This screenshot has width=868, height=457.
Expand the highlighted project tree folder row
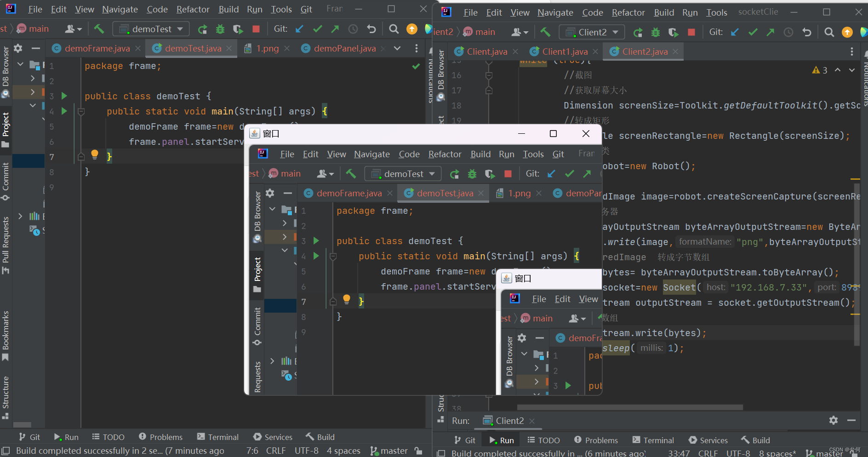coord(33,92)
